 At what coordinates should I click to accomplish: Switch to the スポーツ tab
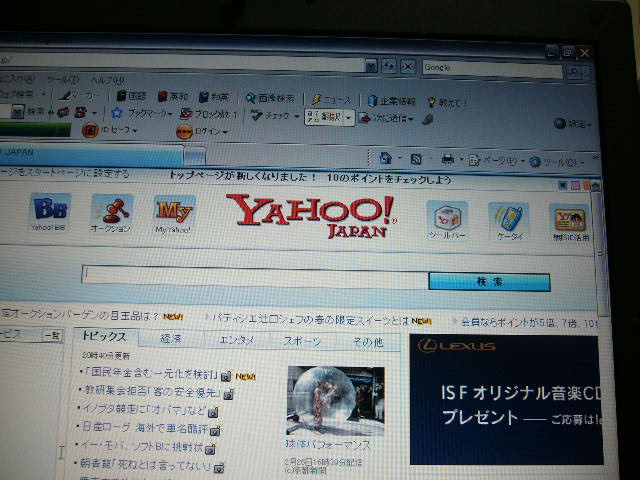coord(302,341)
